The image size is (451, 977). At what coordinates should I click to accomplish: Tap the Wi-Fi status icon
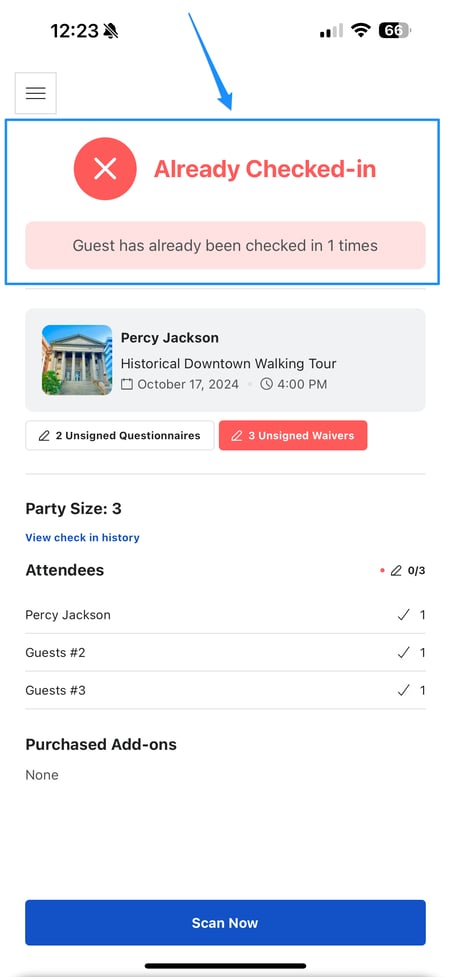point(360,30)
